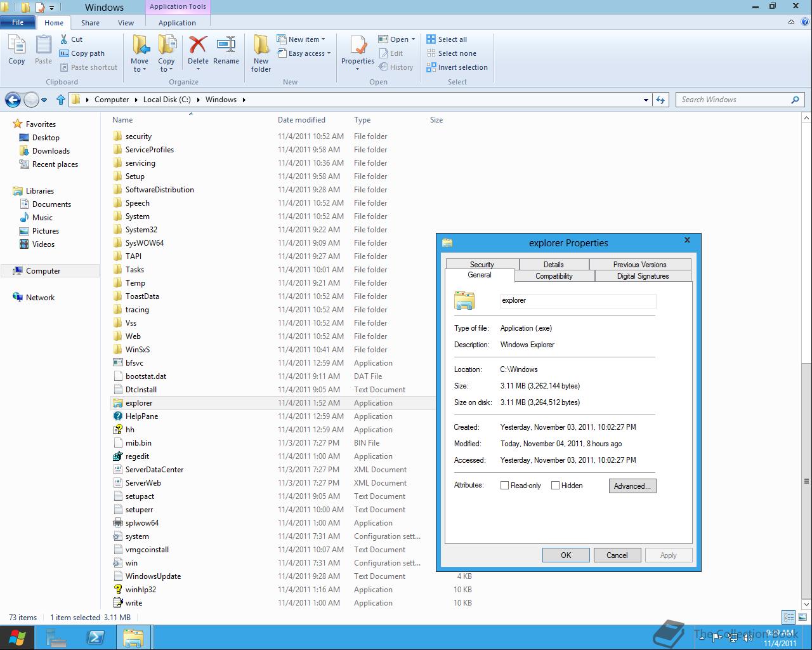Open the Previous Versions tab
Screen dimensions: 812x650
[x=639, y=264]
